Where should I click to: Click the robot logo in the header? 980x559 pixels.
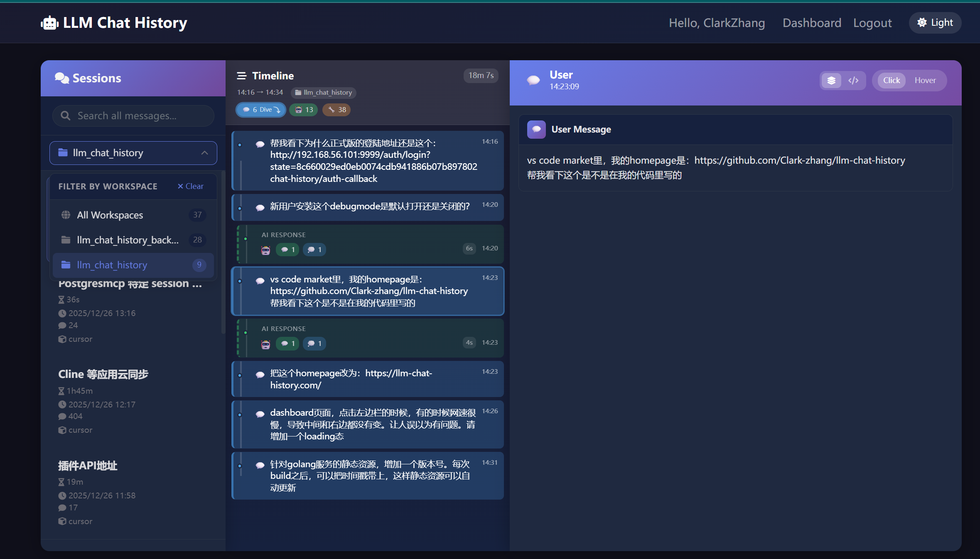pos(49,23)
